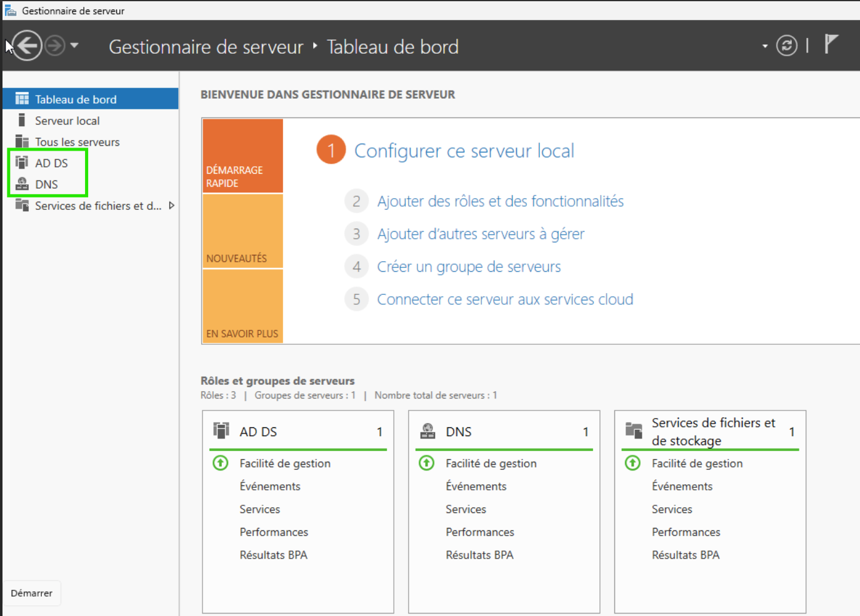Open the navigation history dropdown arrow

pyautogui.click(x=74, y=46)
